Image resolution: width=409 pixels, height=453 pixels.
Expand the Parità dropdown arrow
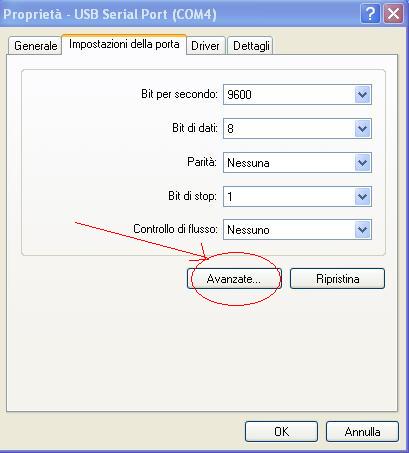pyautogui.click(x=362, y=163)
